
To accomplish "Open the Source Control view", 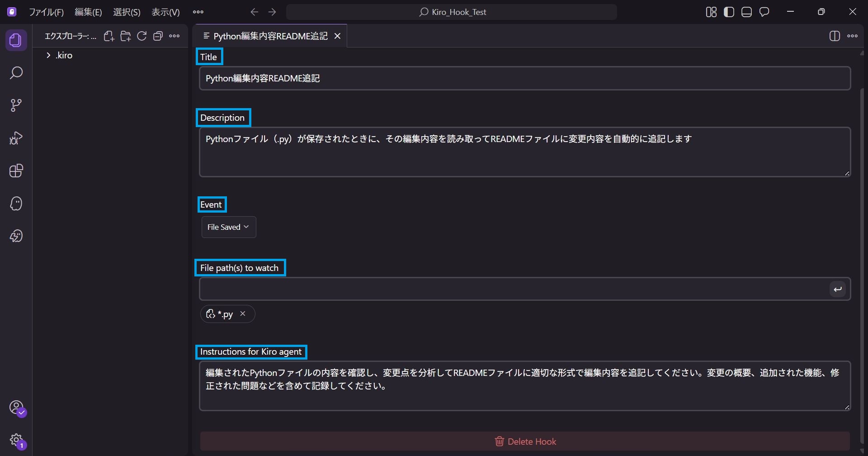I will [16, 105].
